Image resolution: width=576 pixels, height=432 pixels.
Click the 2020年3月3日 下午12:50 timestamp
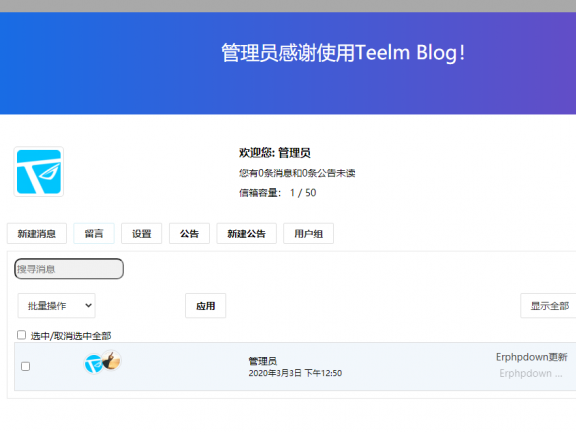pyautogui.click(x=295, y=373)
